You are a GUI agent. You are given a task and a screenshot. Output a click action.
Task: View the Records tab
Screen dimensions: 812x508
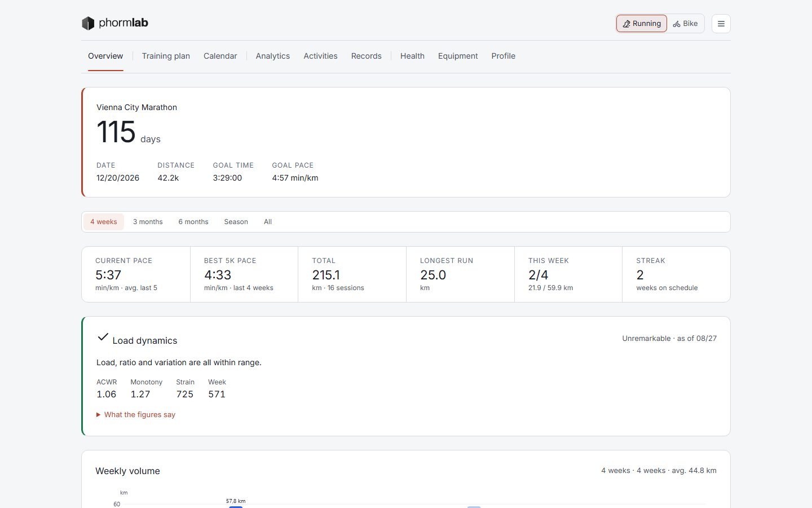point(367,56)
